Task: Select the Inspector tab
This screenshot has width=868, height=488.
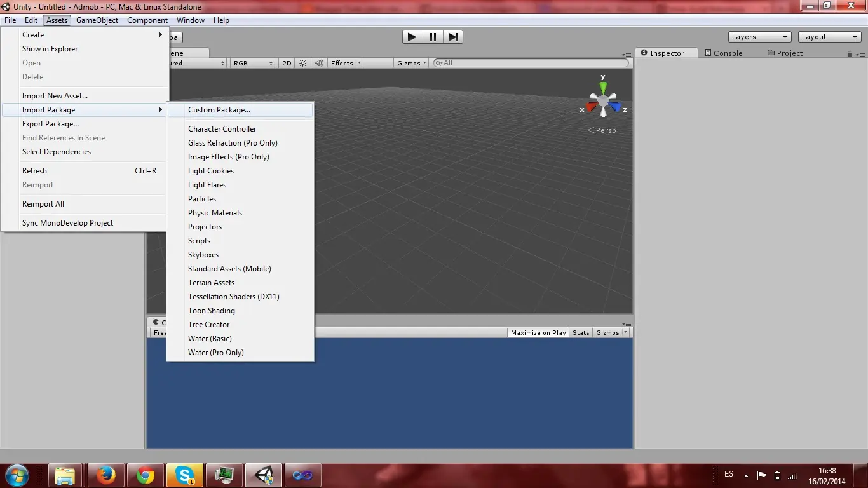Action: click(x=667, y=53)
